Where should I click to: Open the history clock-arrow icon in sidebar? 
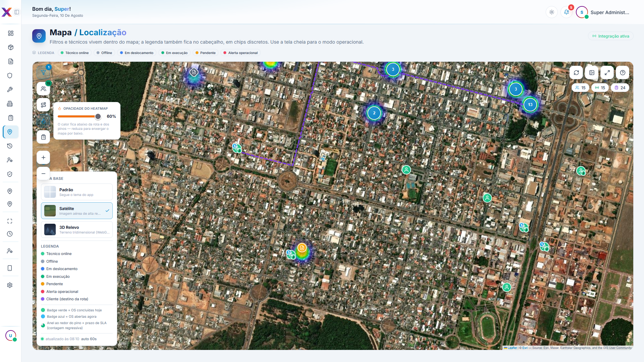[10, 146]
